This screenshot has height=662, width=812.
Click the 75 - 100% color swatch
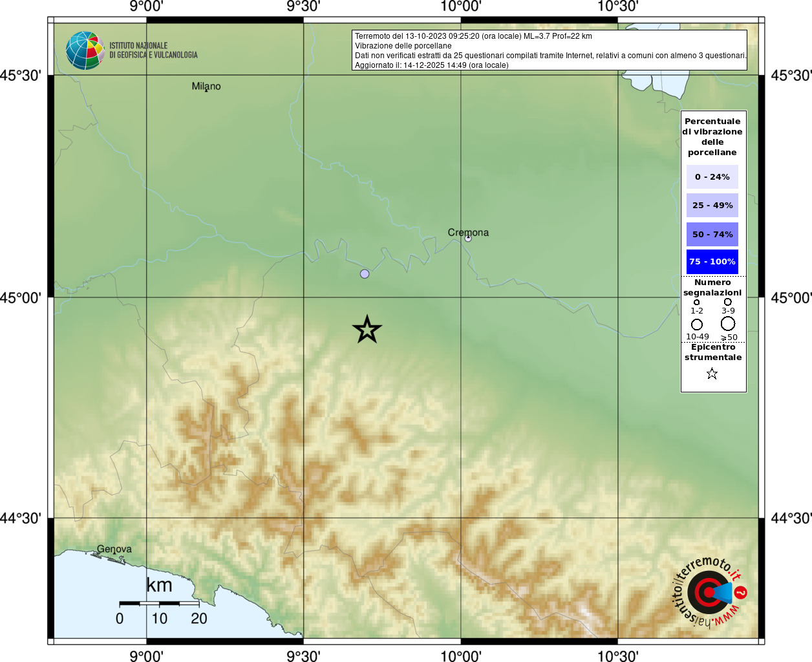click(712, 261)
